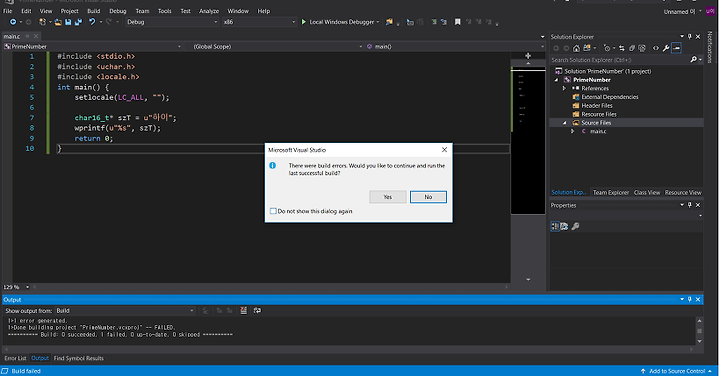Open the x86 platform dropdown

tap(259, 22)
